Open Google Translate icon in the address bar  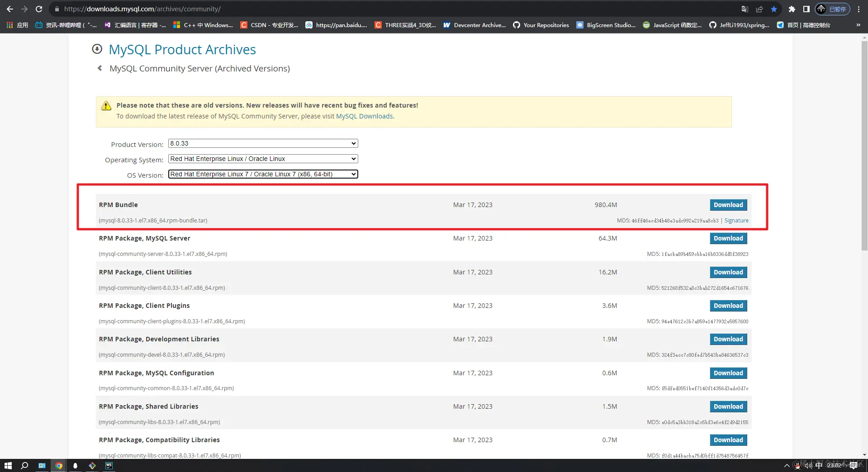[744, 9]
